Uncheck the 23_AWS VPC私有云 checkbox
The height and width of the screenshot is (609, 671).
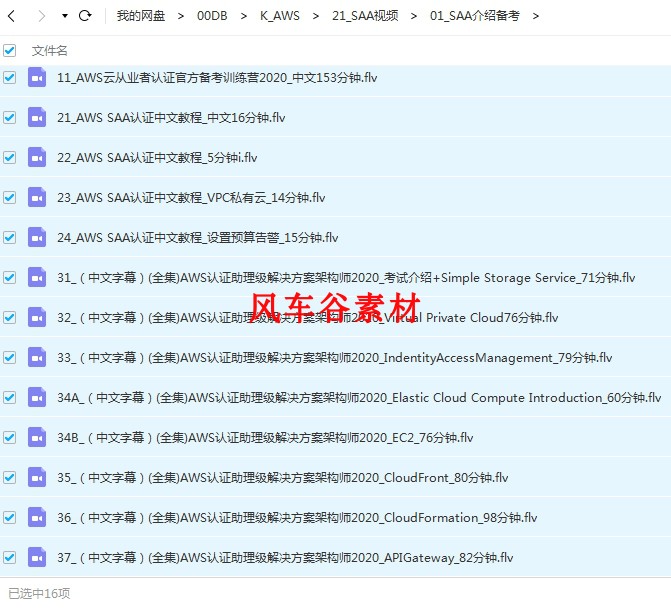(9, 197)
